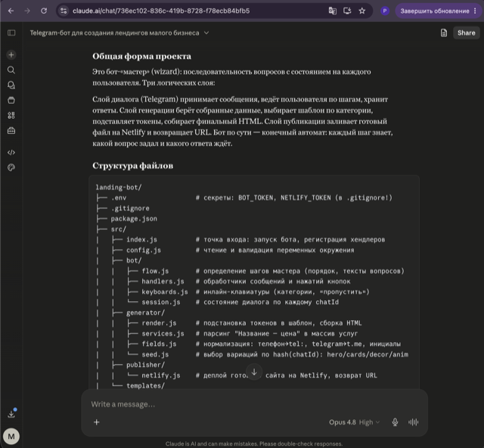The image size is (484, 448).
Task: Add attachment with the plus button
Action: (x=97, y=422)
